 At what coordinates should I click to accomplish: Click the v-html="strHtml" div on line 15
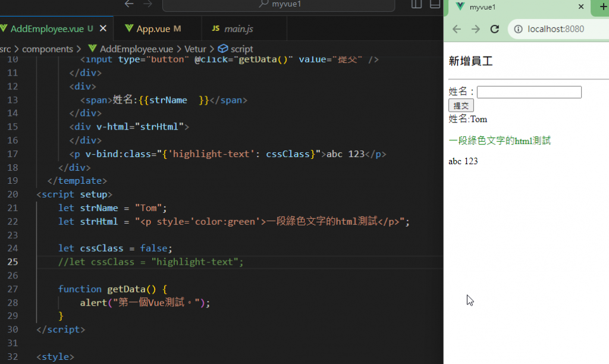pyautogui.click(x=129, y=127)
